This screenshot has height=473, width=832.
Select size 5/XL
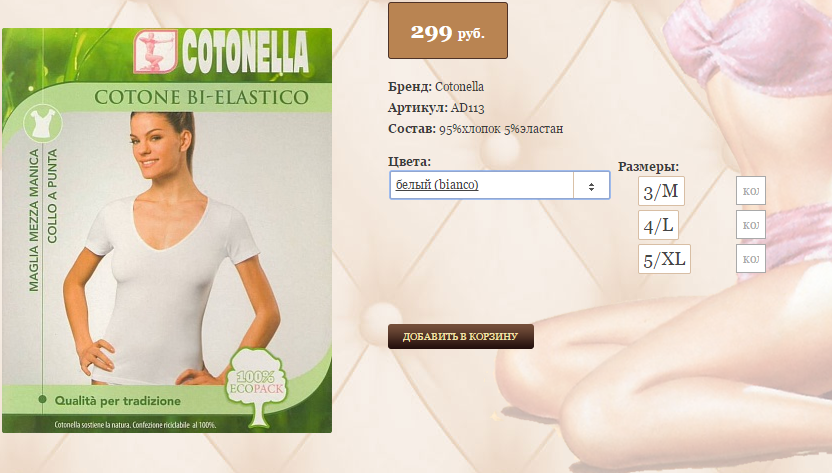[x=664, y=259]
